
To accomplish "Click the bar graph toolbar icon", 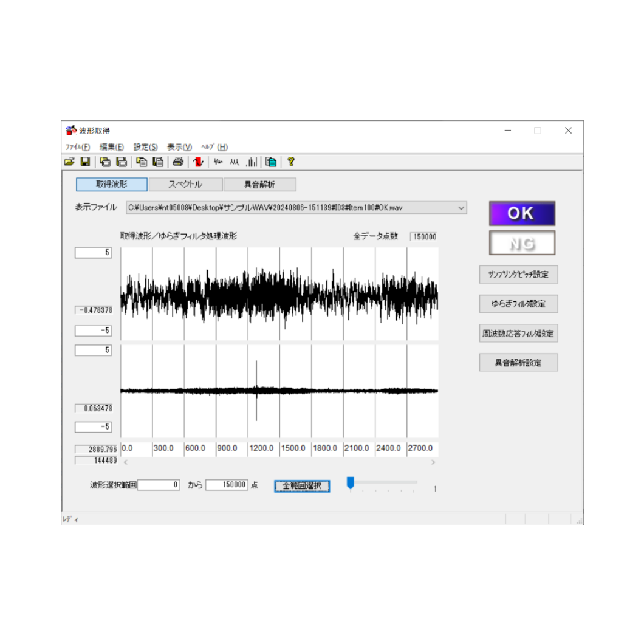I will click(x=252, y=162).
